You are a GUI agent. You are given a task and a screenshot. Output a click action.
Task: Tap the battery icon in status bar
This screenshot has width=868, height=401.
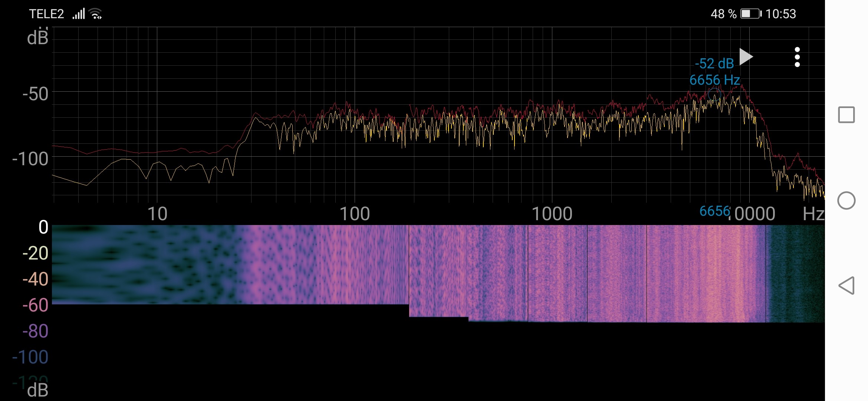pyautogui.click(x=751, y=14)
